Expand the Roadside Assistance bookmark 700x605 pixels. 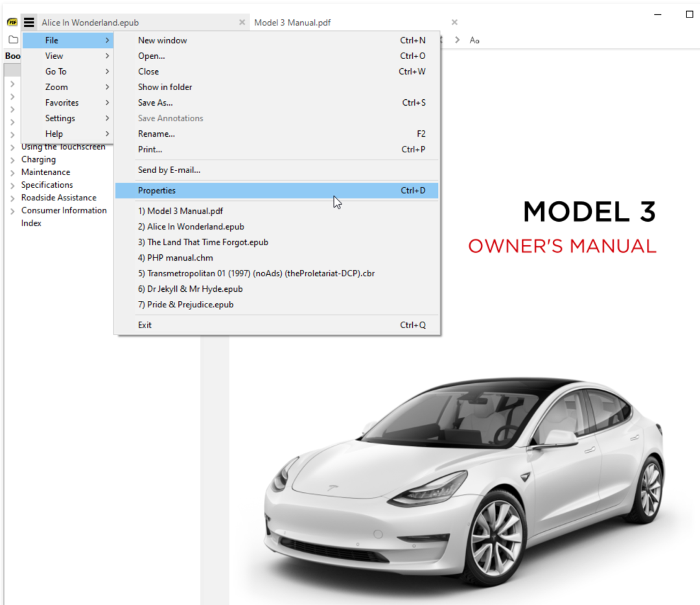[x=12, y=198]
